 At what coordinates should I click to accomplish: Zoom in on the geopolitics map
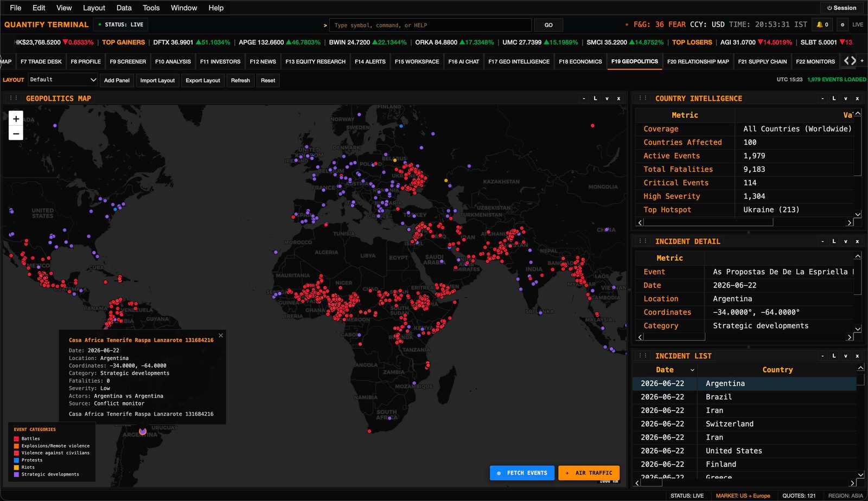(16, 119)
